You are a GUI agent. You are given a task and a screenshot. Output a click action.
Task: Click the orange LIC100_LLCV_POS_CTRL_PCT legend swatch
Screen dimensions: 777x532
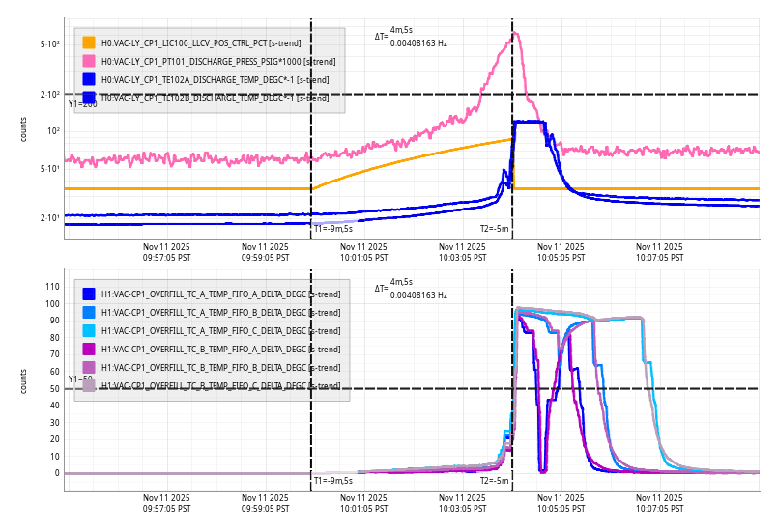tap(89, 42)
